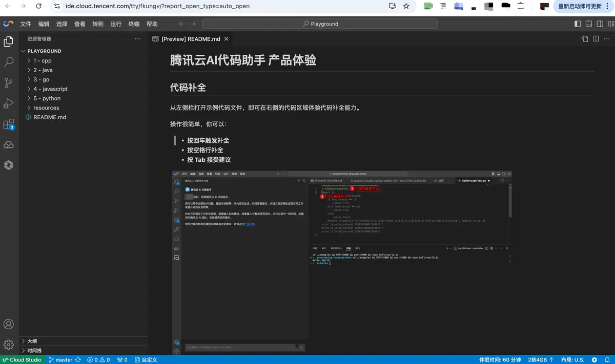Open the Accounts icon in activity bar
Screen dimensions: 615x364
coord(9,324)
